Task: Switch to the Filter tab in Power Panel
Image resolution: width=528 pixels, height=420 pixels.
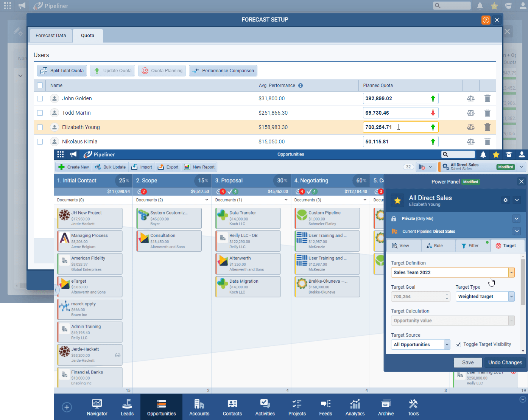Action: pyautogui.click(x=473, y=245)
